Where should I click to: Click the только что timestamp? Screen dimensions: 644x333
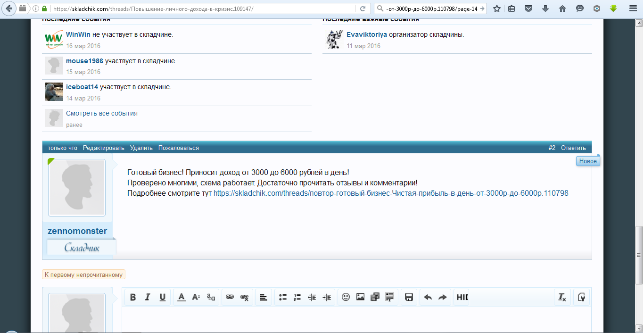coord(62,148)
